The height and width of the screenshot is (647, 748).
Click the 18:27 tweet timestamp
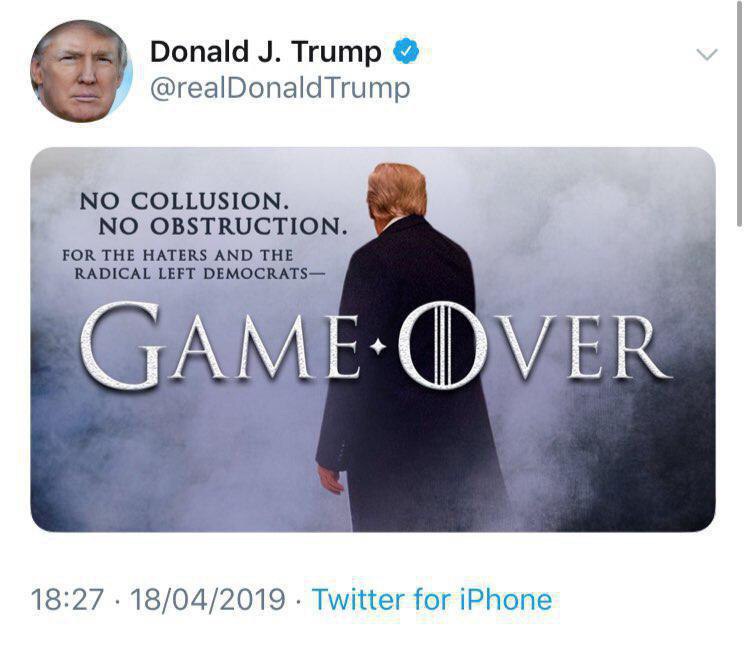tap(67, 600)
